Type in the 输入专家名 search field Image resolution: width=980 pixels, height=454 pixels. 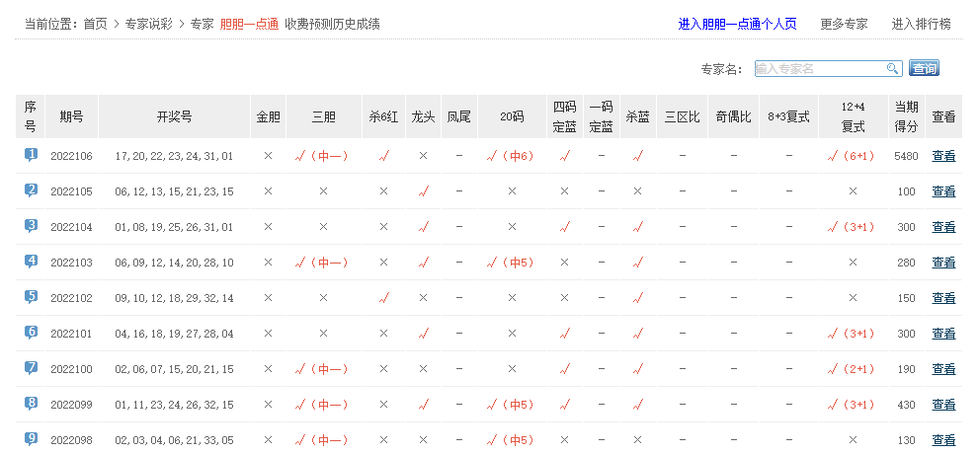819,68
